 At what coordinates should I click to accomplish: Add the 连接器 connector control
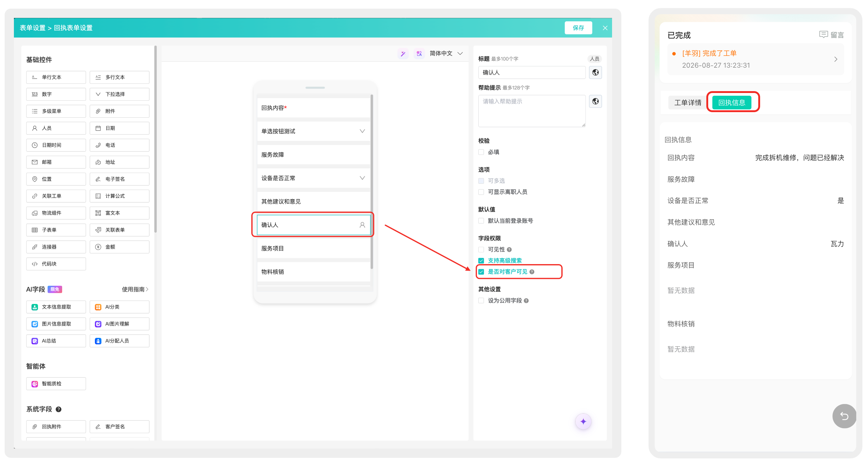point(56,247)
